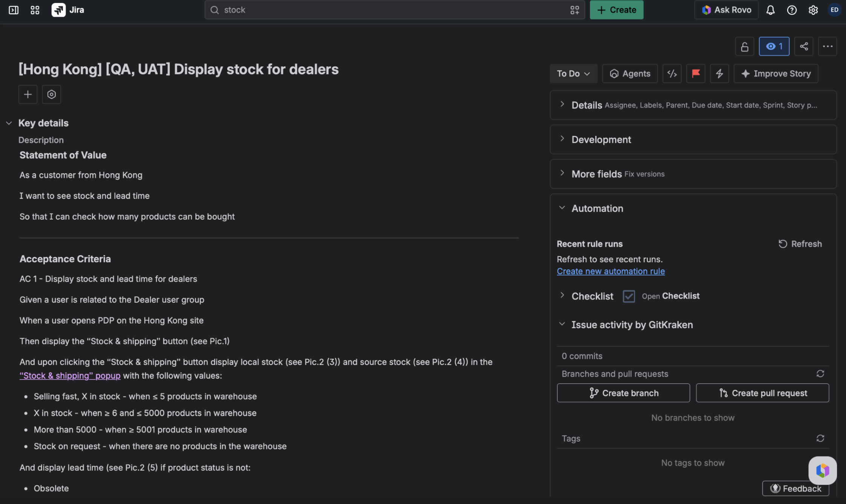Open Ask Rovo
Viewport: 846px width, 504px height.
coord(726,10)
